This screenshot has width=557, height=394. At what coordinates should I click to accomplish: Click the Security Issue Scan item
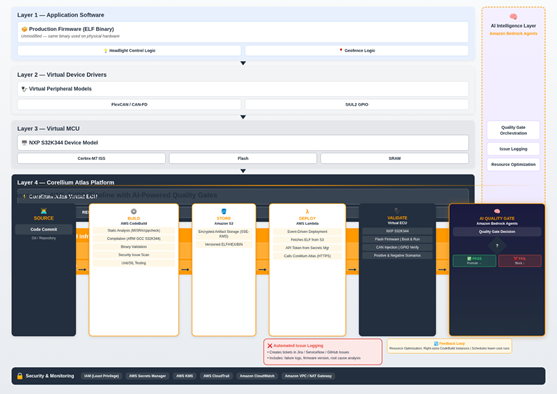pos(134,255)
